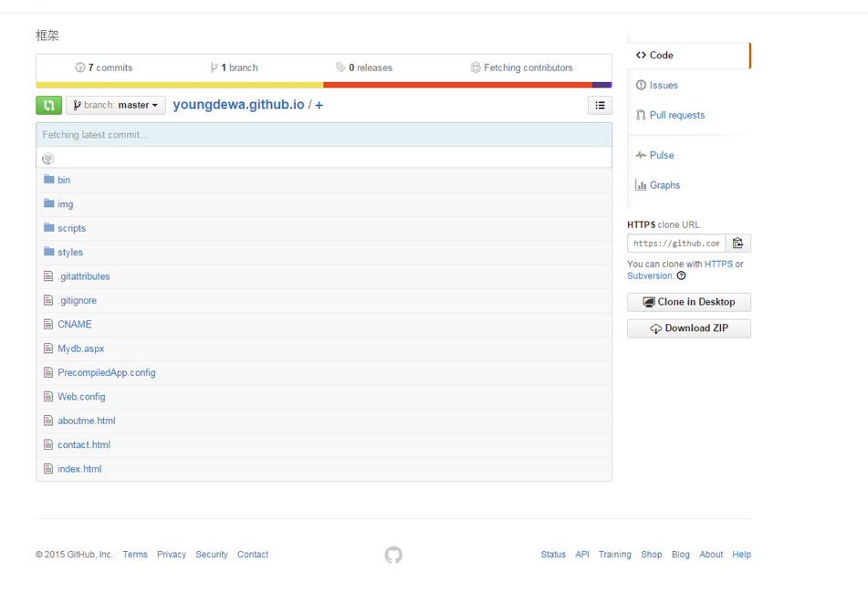Viewport: 868px width, 593px height.
Task: Copy clone URL to clipboard icon
Action: [737, 244]
